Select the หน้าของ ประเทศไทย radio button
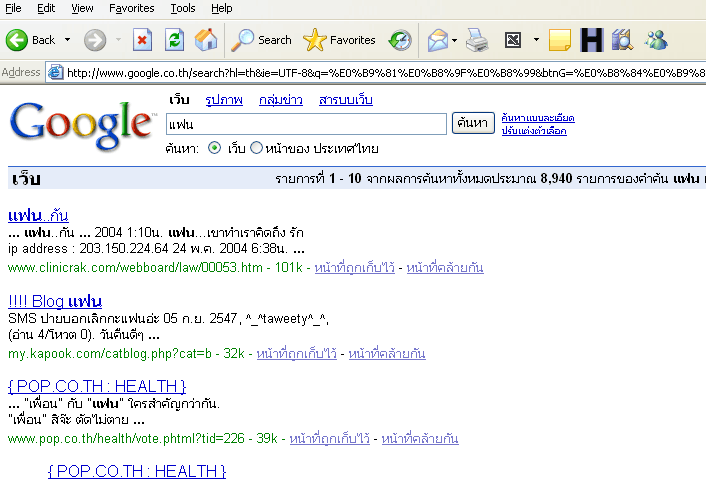The image size is (706, 479). click(x=256, y=148)
